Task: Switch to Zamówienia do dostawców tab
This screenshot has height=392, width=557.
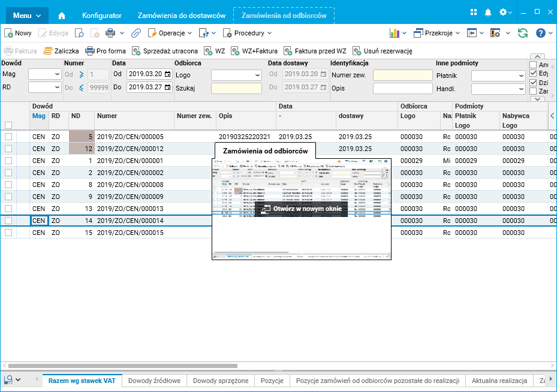Action: point(182,16)
